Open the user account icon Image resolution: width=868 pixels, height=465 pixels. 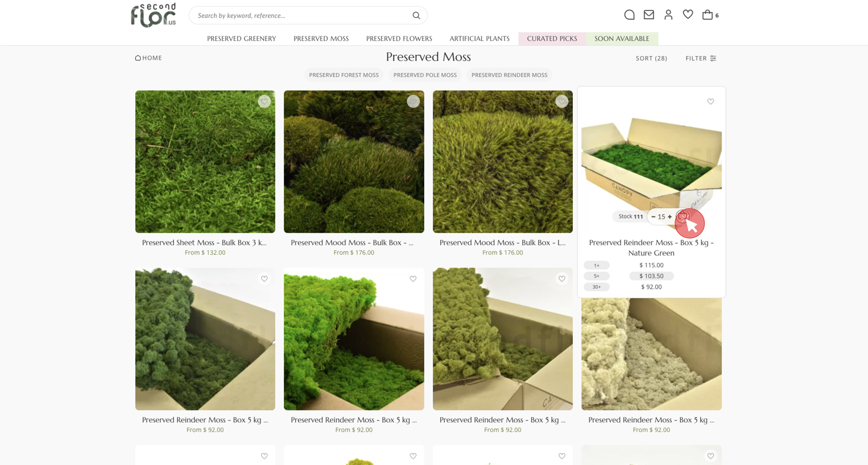(668, 15)
